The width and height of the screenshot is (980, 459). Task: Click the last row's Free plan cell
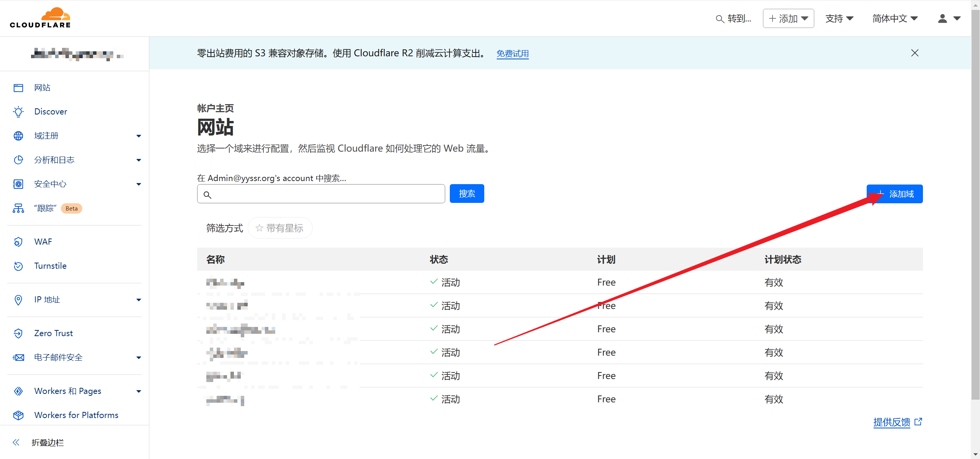[x=606, y=399]
